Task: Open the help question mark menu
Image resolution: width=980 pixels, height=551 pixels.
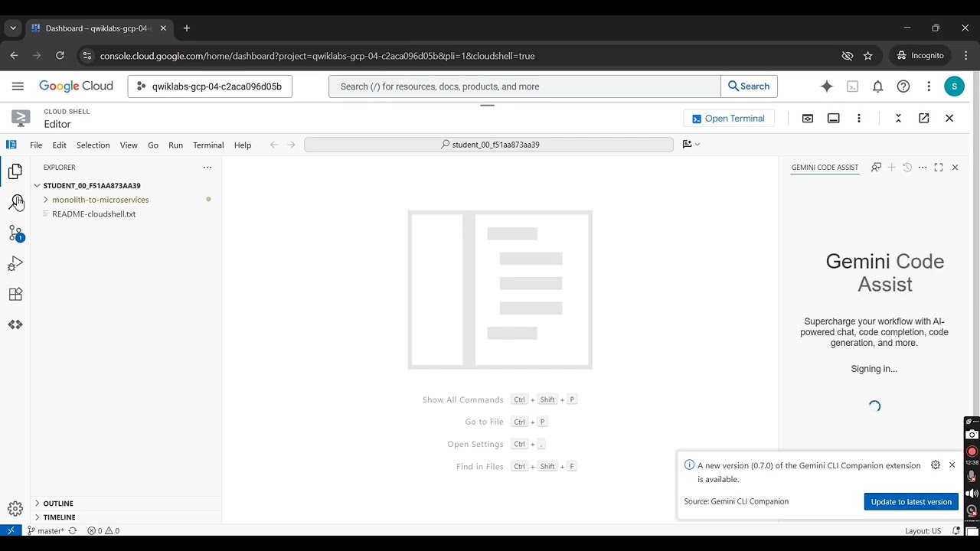Action: 903,86
